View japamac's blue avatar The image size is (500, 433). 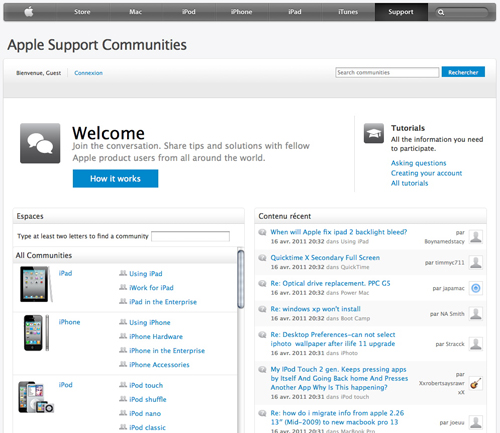[x=476, y=288]
